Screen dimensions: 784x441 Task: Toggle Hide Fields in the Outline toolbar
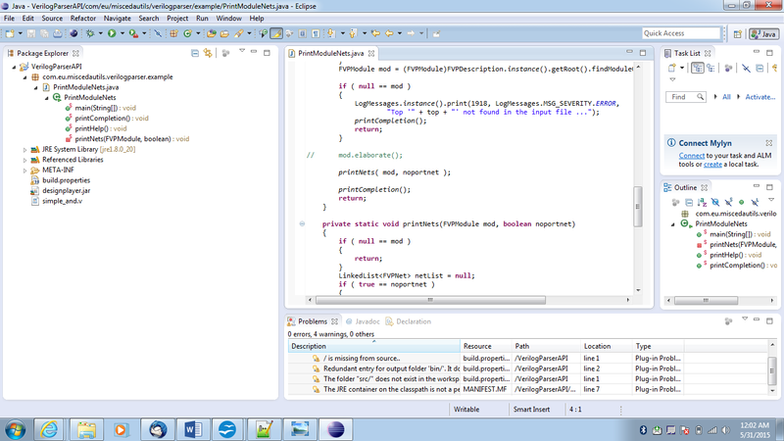715,202
